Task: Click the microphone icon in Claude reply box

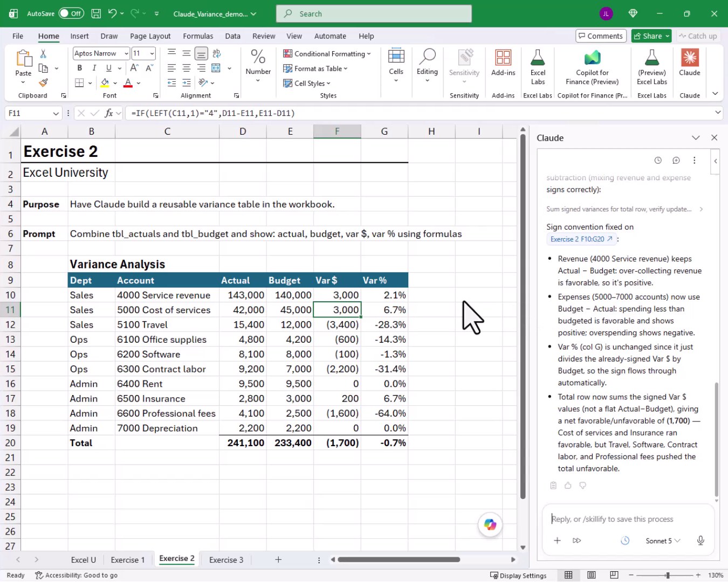Action: tap(700, 541)
